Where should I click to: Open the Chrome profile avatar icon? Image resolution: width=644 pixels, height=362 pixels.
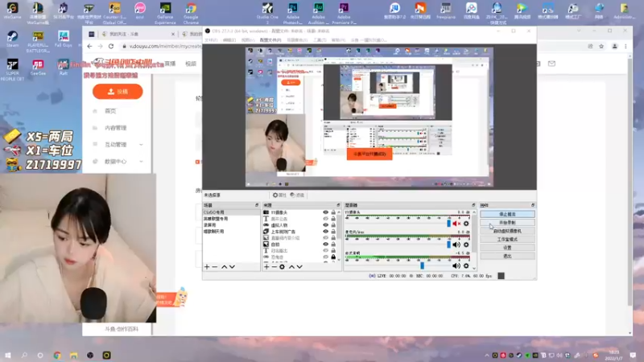[615, 47]
